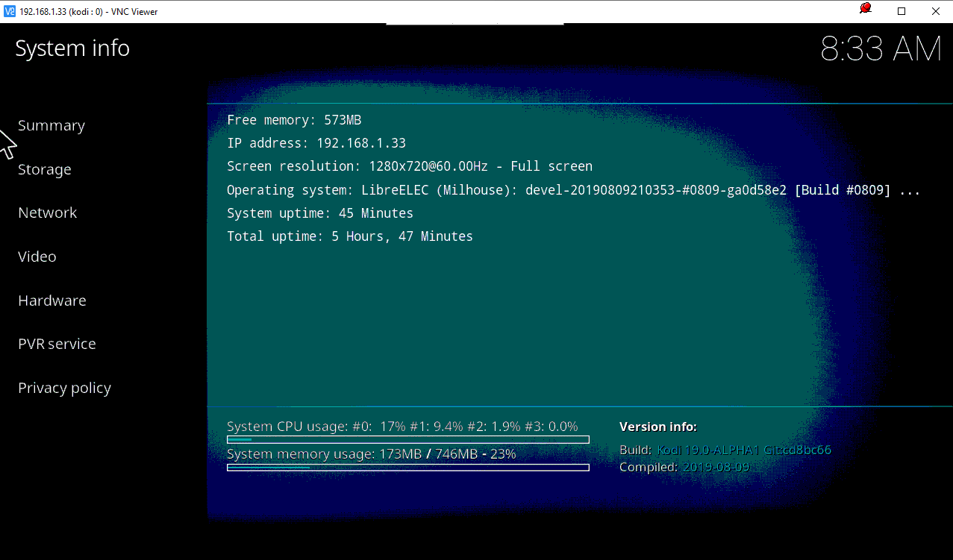The height and width of the screenshot is (560, 953).
Task: Click the System info heading
Action: tap(72, 48)
